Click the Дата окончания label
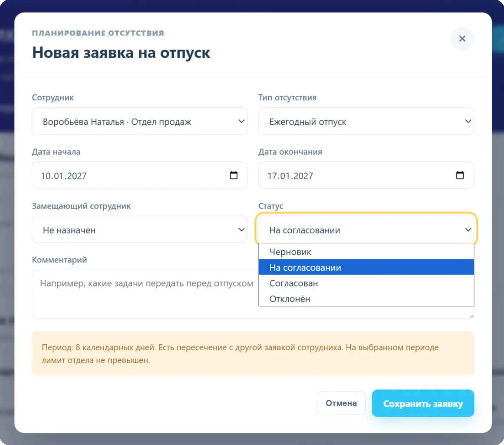 [x=290, y=152]
